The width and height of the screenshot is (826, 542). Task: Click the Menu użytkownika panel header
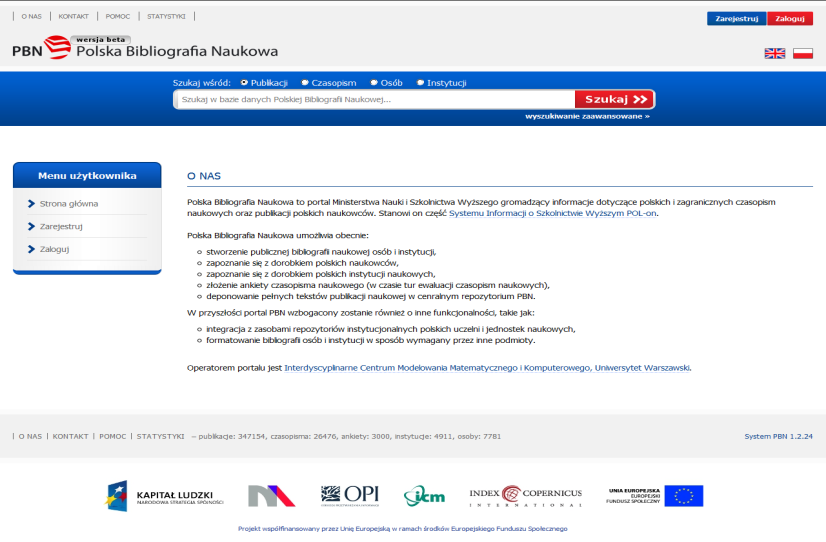coord(87,175)
